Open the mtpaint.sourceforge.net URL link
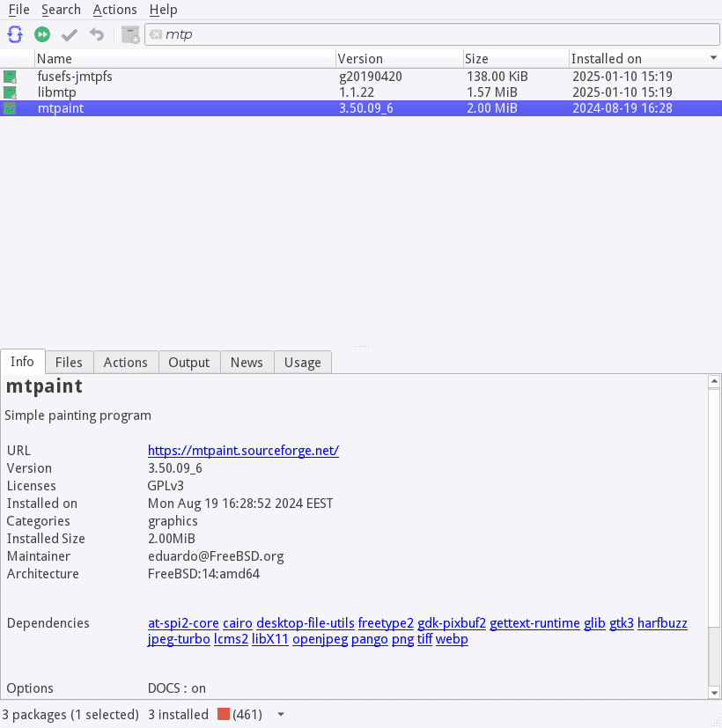This screenshot has width=722, height=728. pos(243,451)
